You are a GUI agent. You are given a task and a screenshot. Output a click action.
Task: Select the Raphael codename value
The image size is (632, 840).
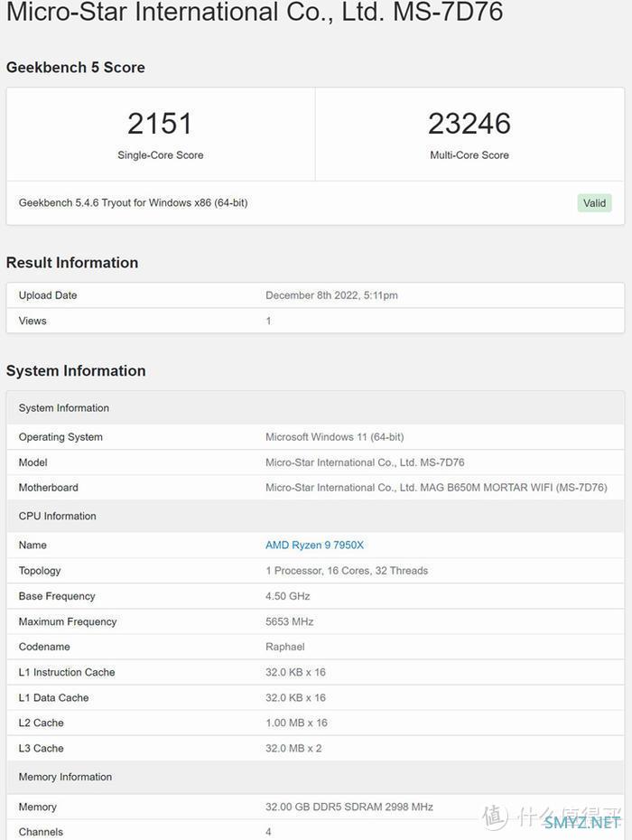(285, 647)
